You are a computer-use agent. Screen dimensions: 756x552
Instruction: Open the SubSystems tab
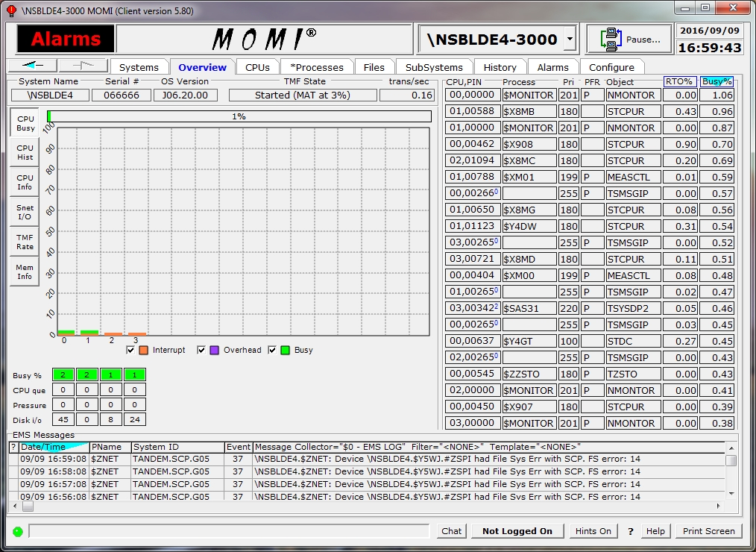pyautogui.click(x=434, y=67)
